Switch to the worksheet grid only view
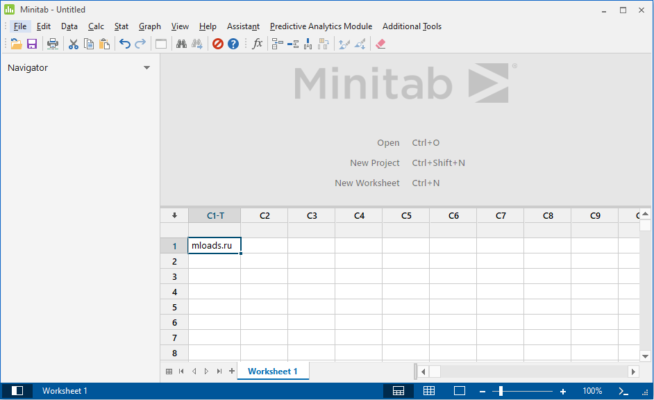 [429, 391]
